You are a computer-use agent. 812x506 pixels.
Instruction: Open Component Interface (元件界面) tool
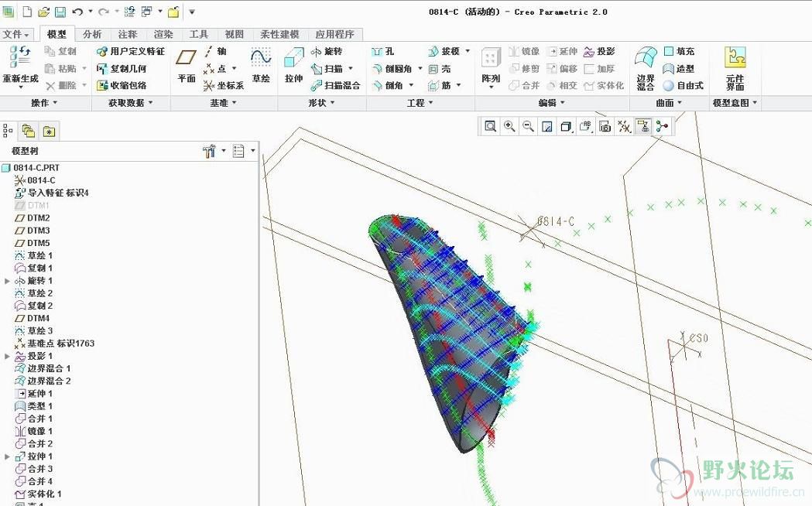pyautogui.click(x=735, y=68)
